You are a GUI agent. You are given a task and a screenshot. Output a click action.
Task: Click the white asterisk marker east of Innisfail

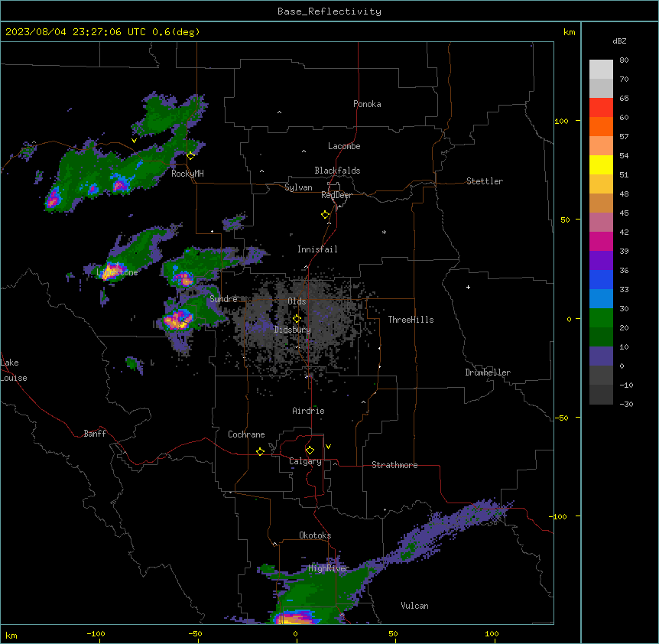384,232
